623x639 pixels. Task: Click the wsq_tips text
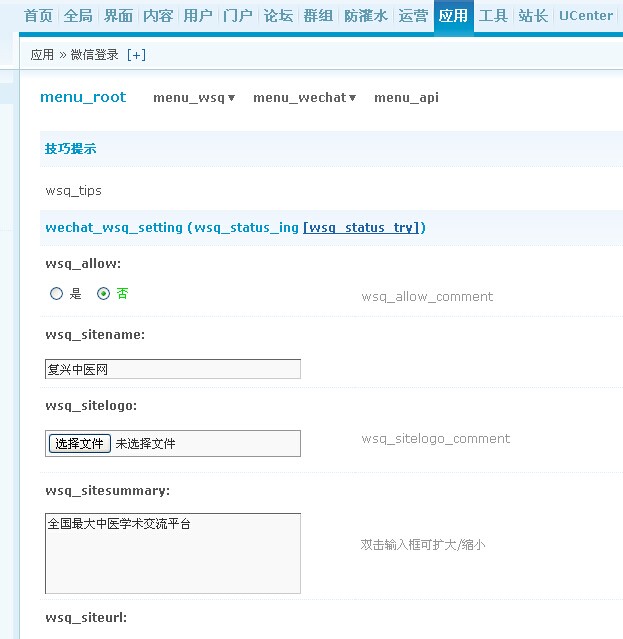click(74, 191)
